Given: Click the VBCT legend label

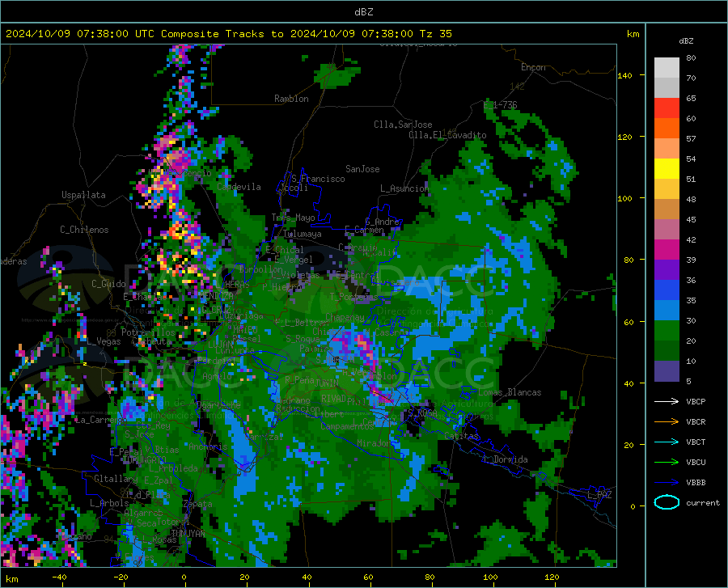Looking at the screenshot, I should pos(696,442).
